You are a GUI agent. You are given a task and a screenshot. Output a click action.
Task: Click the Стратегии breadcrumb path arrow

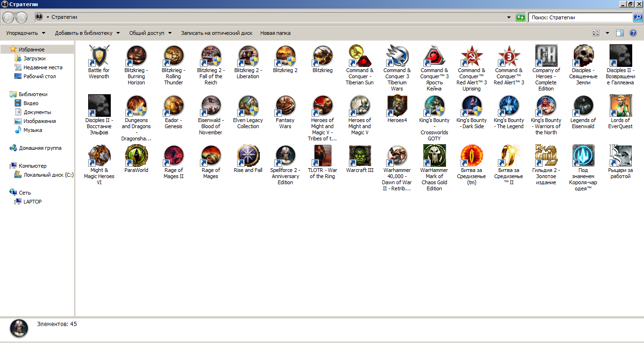[48, 17]
